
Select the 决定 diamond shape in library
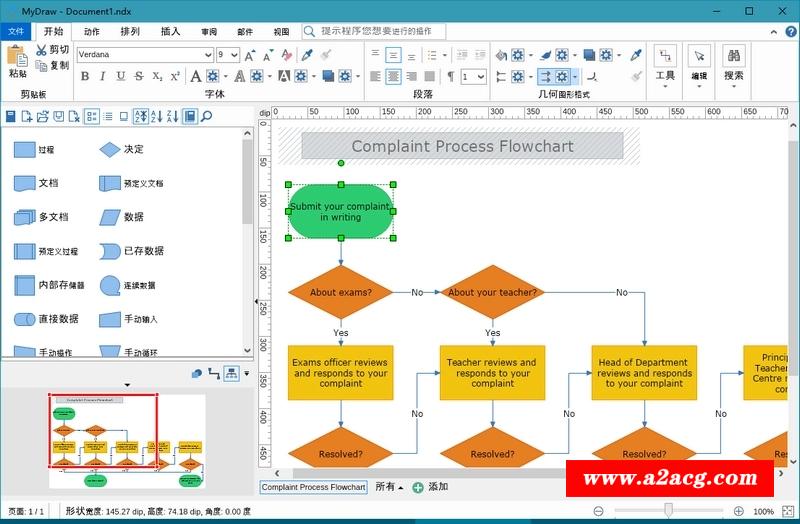point(109,149)
